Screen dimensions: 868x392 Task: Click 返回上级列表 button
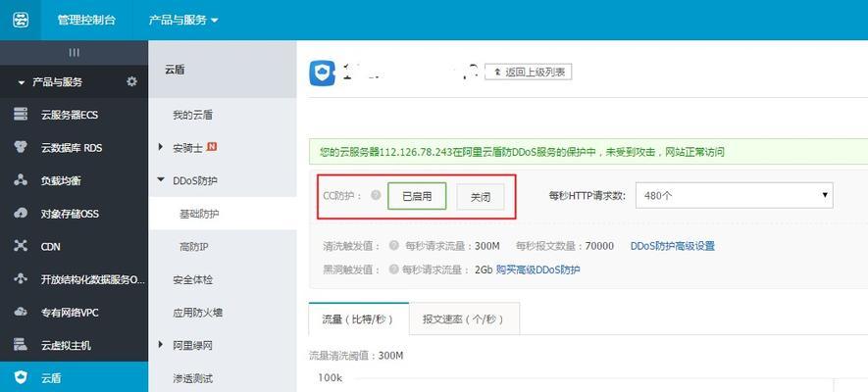(528, 72)
